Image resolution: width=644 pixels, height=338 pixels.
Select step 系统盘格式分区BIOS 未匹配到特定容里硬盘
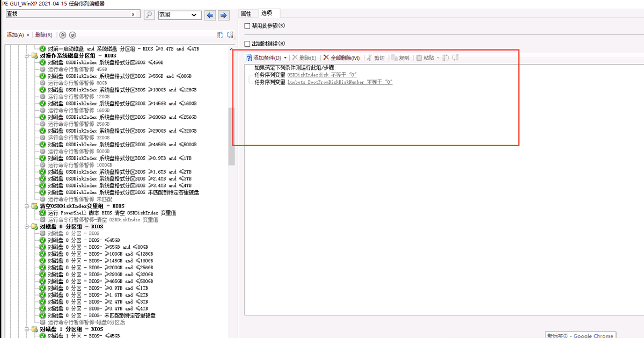(123, 192)
